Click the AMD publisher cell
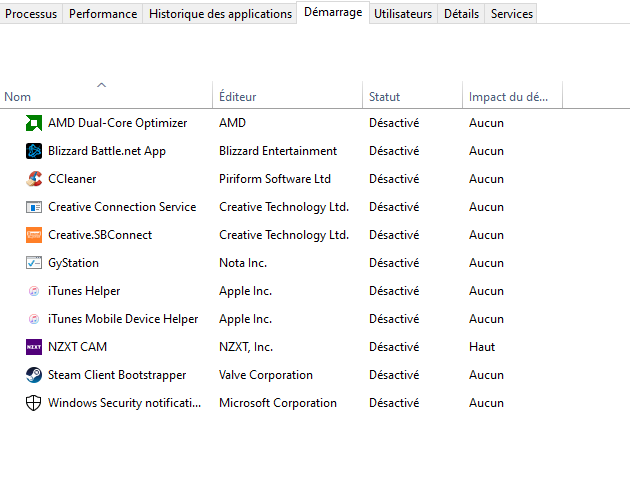Viewport: 630px width, 501px height. 232,123
